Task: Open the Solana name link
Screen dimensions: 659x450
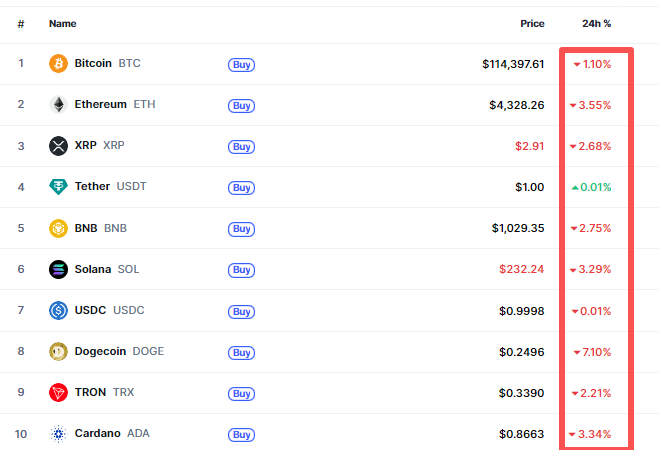Action: point(93,269)
